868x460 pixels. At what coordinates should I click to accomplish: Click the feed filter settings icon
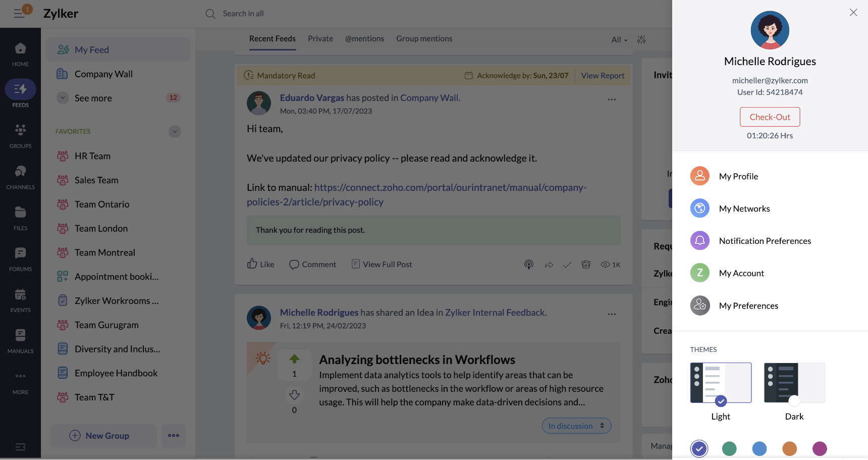[641, 39]
